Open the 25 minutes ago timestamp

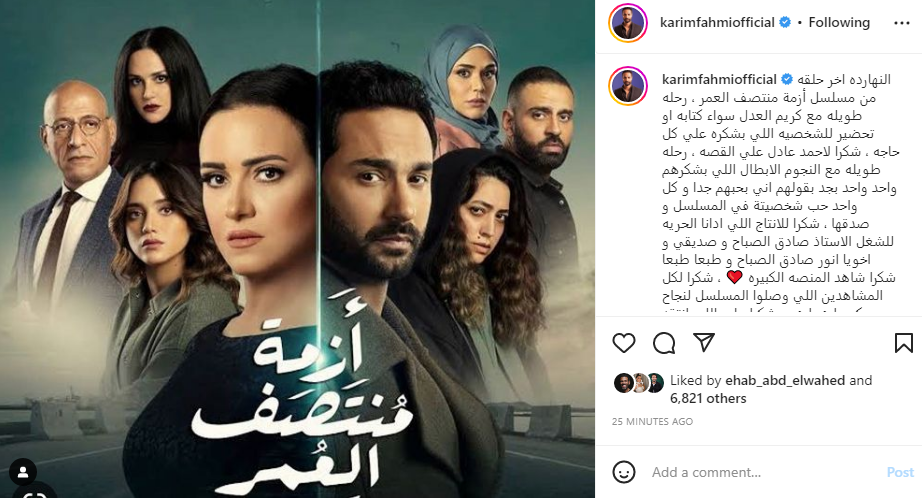652,422
